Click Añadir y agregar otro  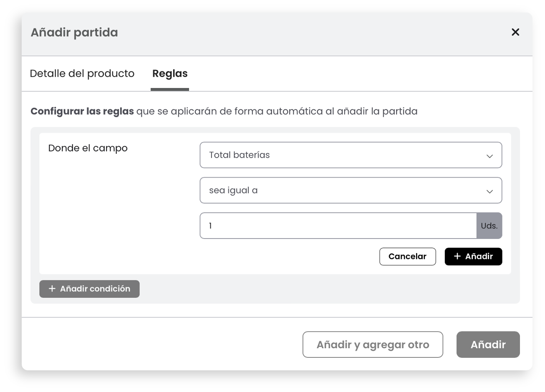(x=373, y=344)
